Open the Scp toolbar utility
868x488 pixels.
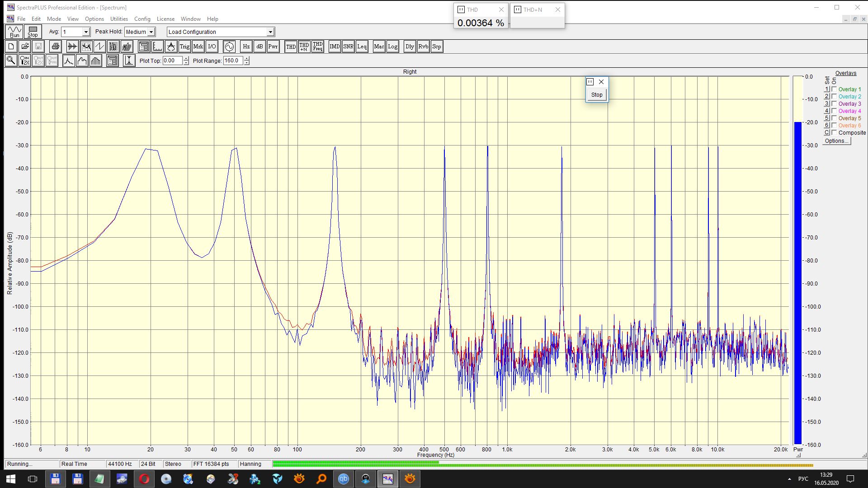pyautogui.click(x=436, y=47)
